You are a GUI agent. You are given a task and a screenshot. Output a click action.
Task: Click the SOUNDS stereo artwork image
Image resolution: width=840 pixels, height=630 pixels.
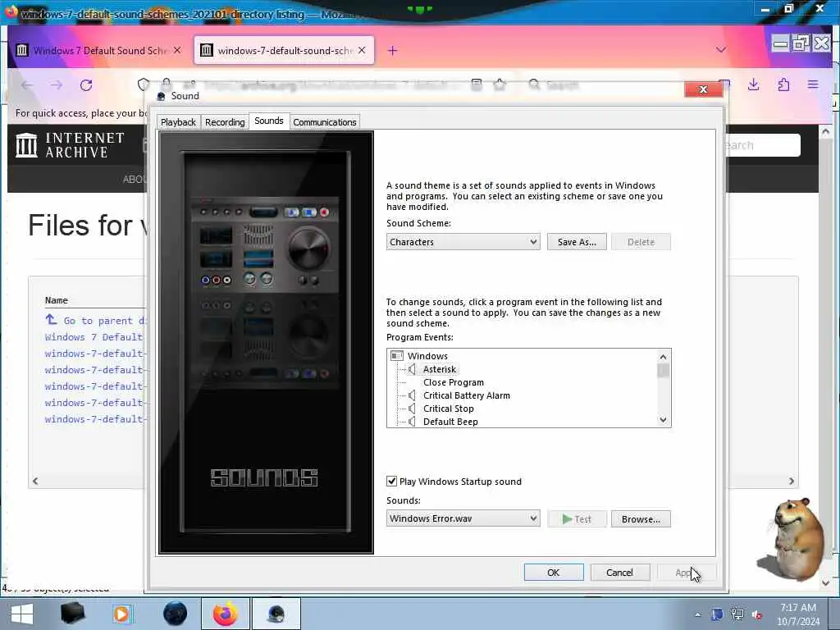click(267, 342)
